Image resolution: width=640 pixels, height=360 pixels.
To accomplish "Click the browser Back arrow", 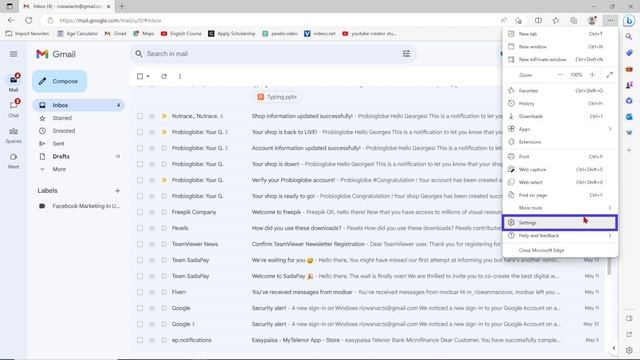I will click(x=11, y=20).
